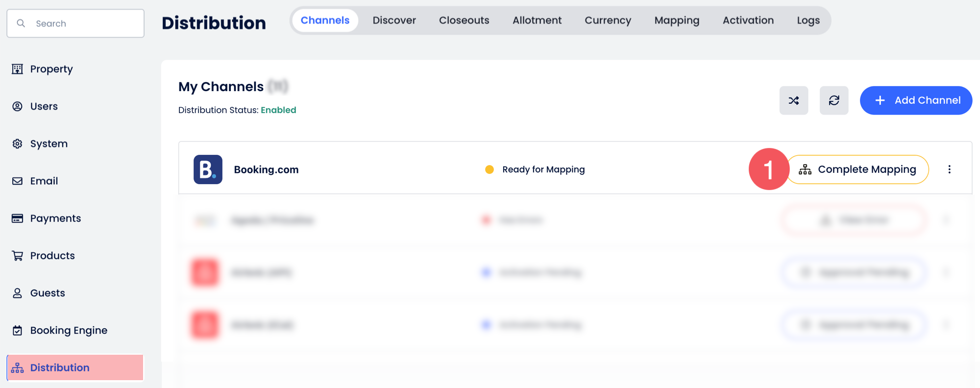980x388 pixels.
Task: Open the Closeouts tab
Action: pos(464,21)
